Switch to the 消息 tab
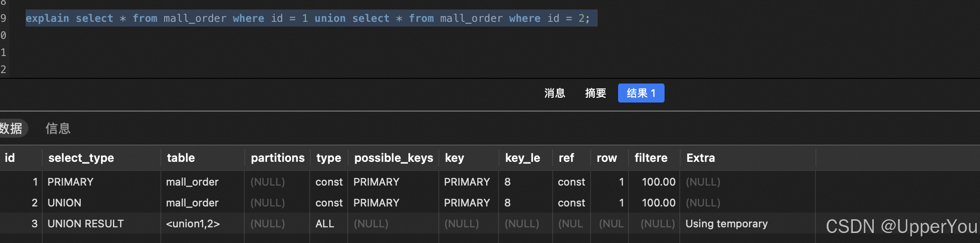The width and height of the screenshot is (980, 243). pyautogui.click(x=555, y=93)
